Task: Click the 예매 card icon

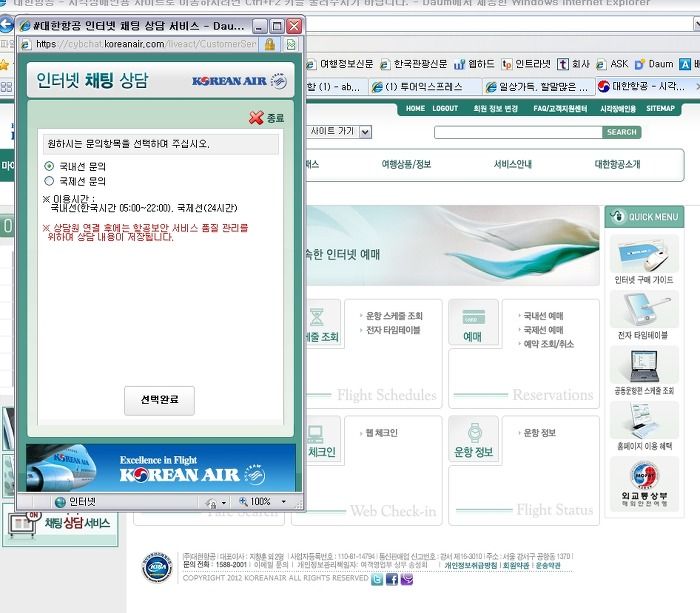Action: (x=474, y=317)
